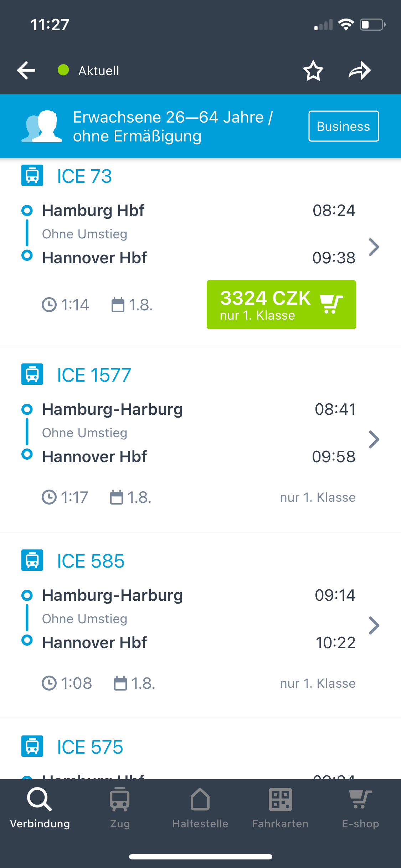Open the ICE 1577 train link
This screenshot has width=401, height=868.
pos(94,375)
